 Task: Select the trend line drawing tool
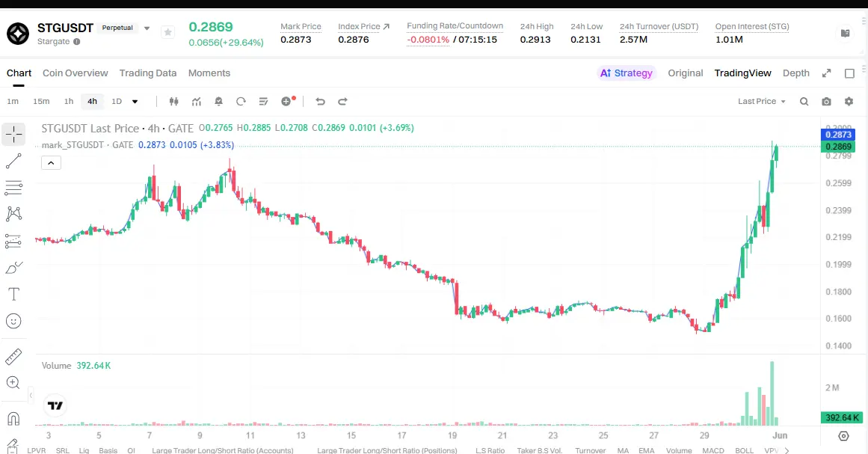(x=13, y=161)
